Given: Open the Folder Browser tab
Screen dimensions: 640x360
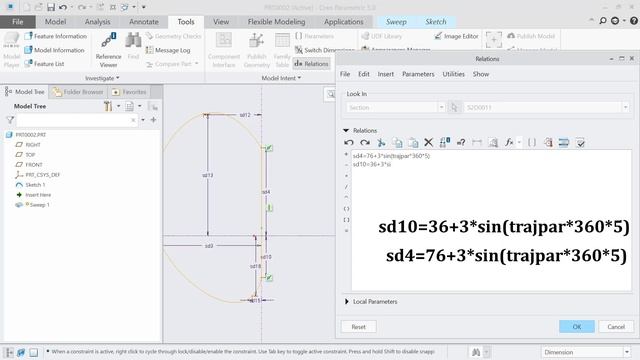Looking at the screenshot, I should click(78, 92).
